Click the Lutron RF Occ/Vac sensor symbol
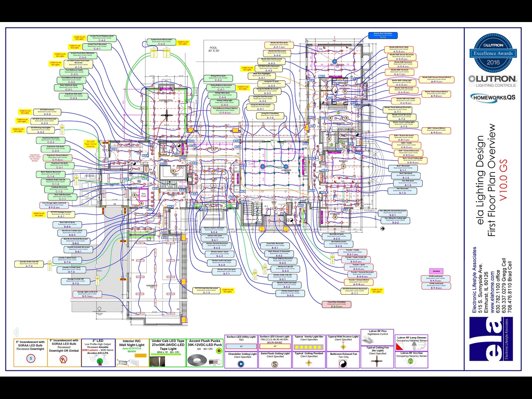The height and width of the screenshot is (399, 532). coord(411,361)
